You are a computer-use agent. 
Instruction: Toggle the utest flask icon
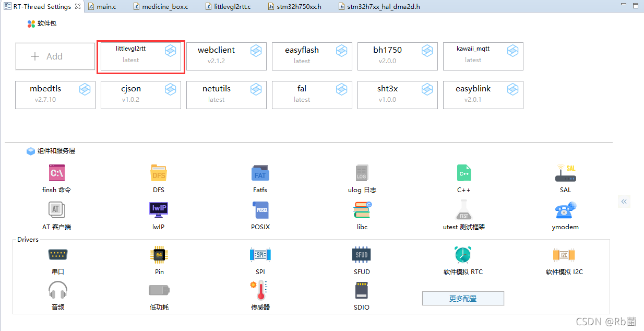(463, 210)
